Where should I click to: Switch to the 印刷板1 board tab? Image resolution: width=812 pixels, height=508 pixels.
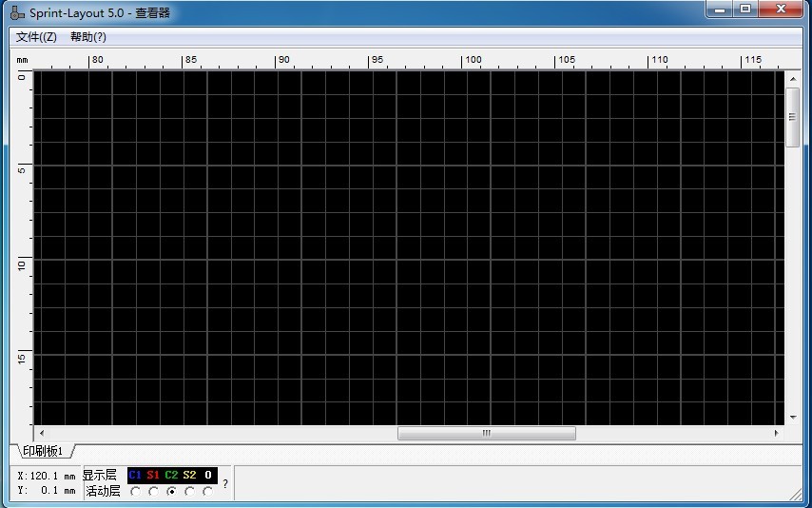click(43, 451)
